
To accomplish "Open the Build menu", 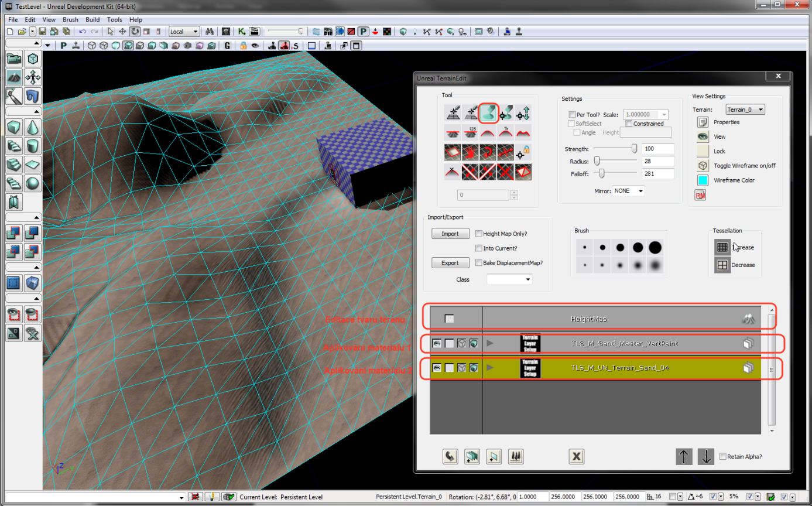I will point(92,19).
